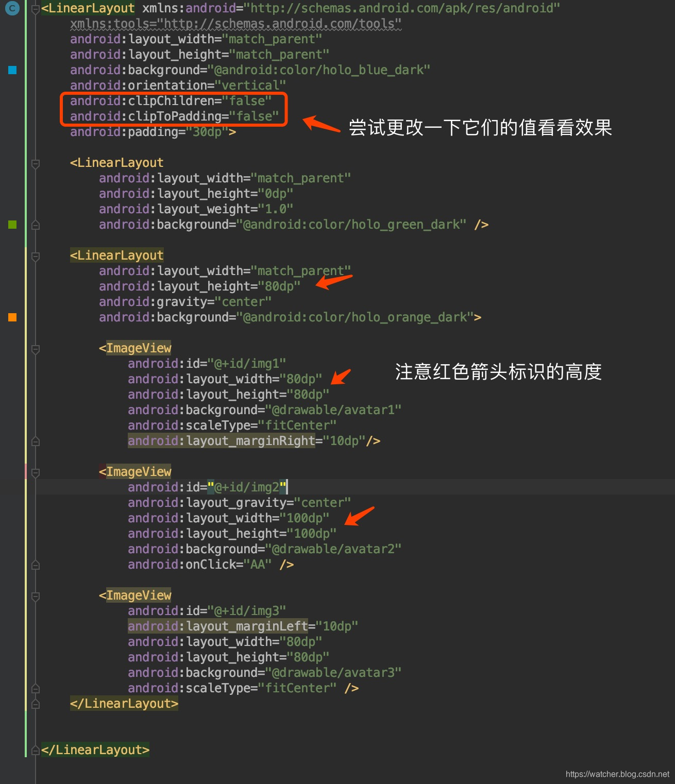
Task: Click the orange holo_orange_dark gutter color icon
Action: click(x=12, y=317)
